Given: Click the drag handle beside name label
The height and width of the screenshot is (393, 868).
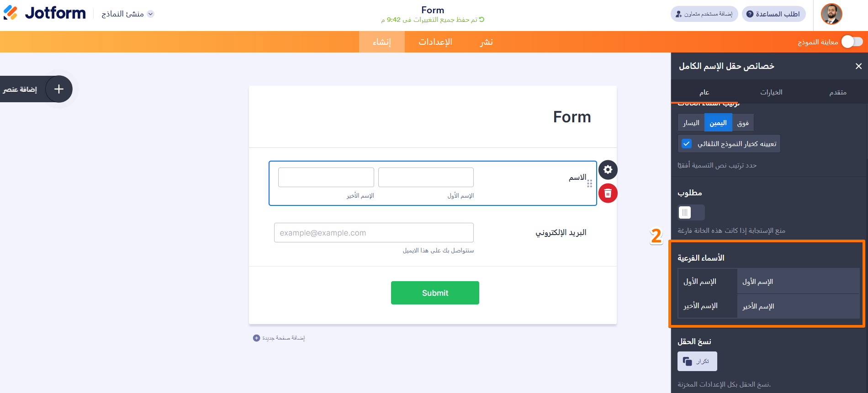Looking at the screenshot, I should (590, 183).
